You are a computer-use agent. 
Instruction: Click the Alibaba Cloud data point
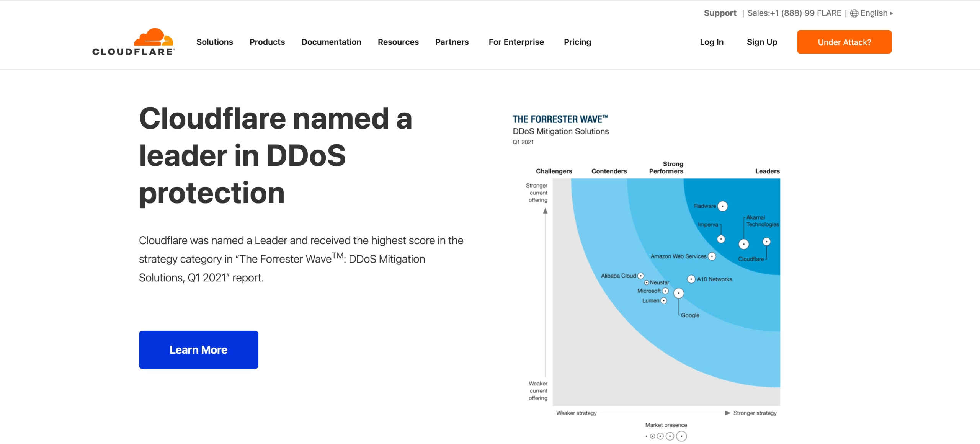[x=640, y=276]
